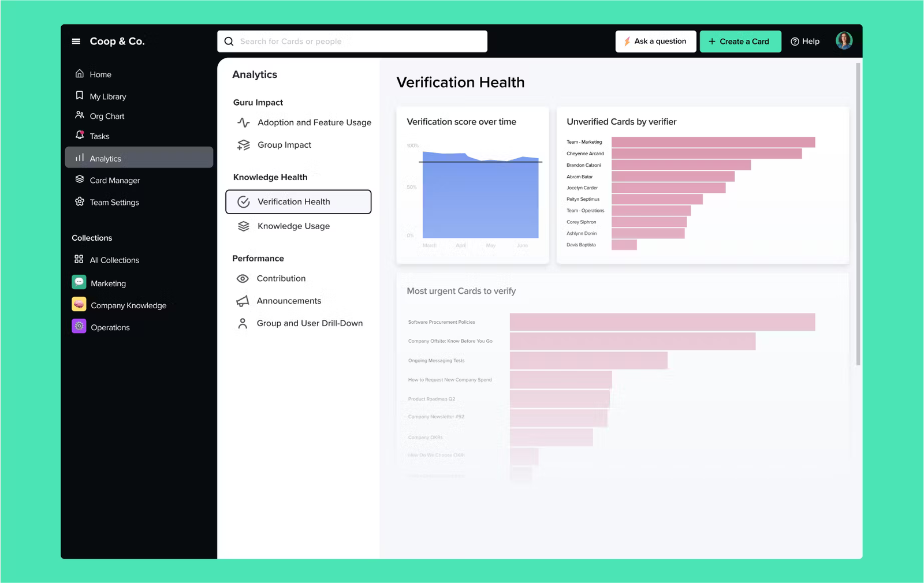Click the Card Manager layers icon
Image resolution: width=924 pixels, height=583 pixels.
(80, 180)
